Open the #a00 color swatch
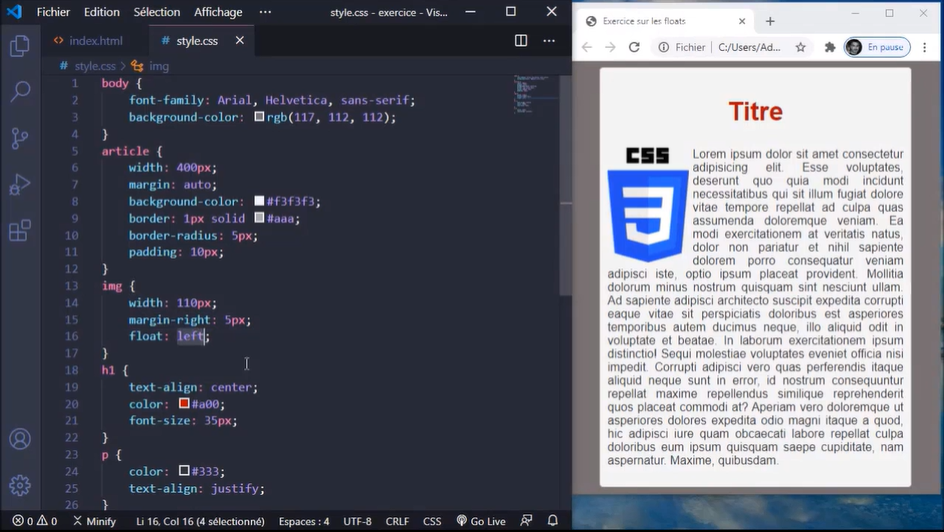Viewport: 944px width, 532px height. [184, 403]
